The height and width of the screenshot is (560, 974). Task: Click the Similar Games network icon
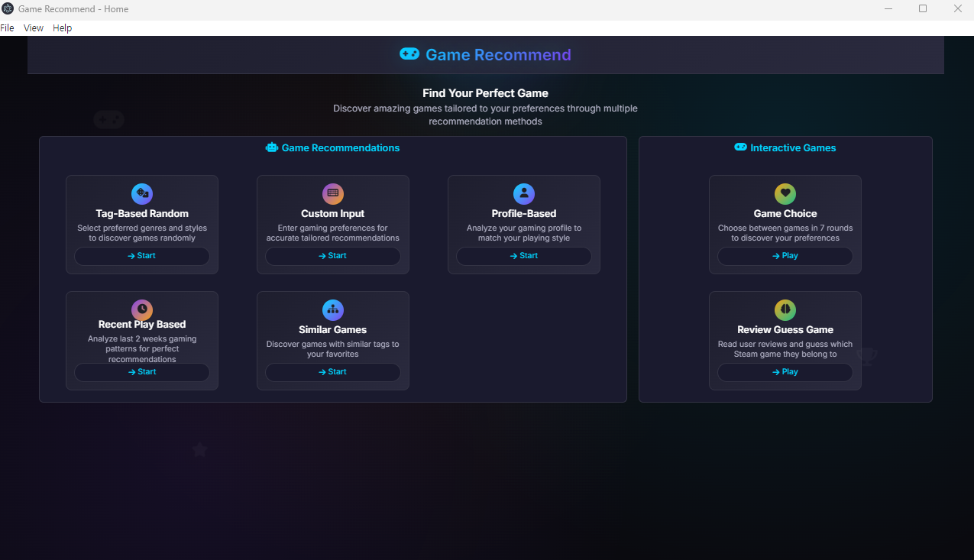332,309
